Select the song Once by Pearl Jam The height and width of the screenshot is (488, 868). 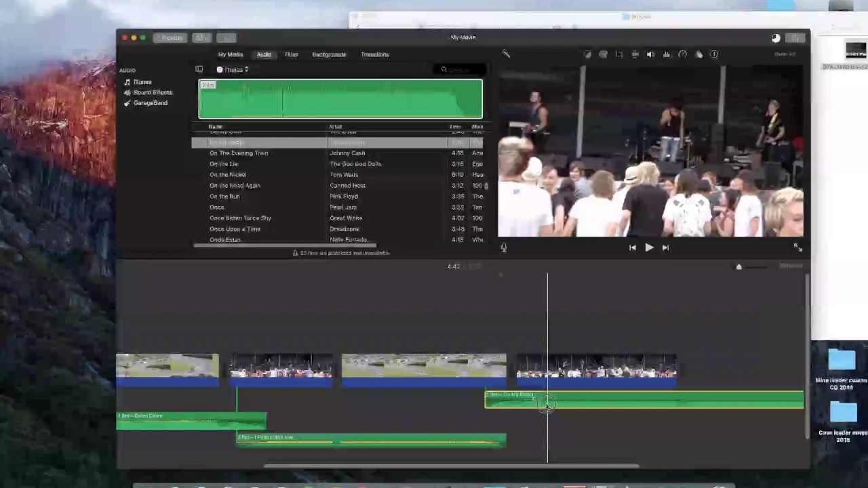pos(216,207)
